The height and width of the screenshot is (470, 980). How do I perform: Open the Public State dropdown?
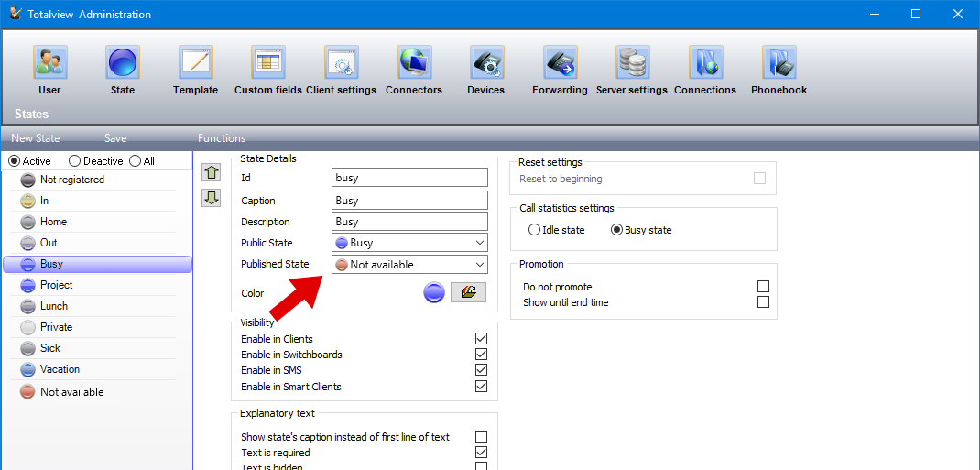[x=409, y=243]
